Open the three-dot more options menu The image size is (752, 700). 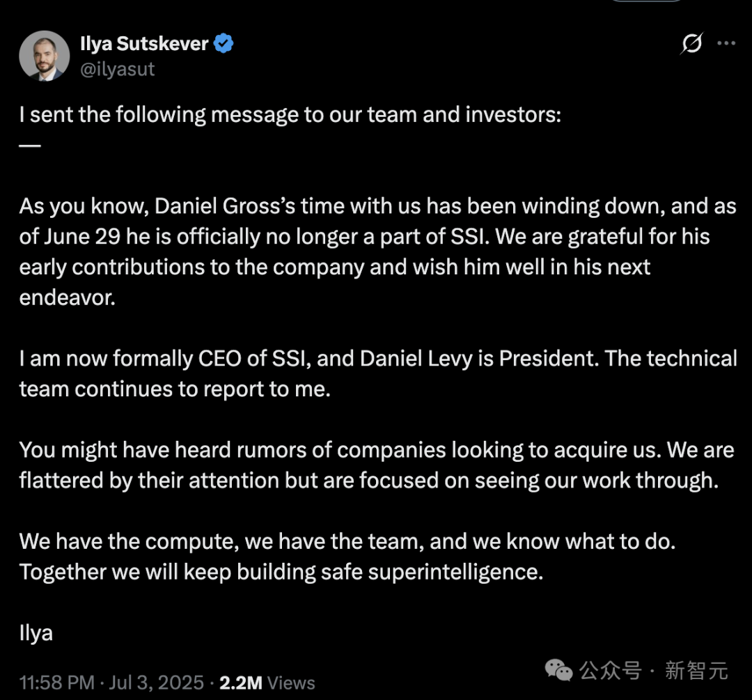click(726, 43)
